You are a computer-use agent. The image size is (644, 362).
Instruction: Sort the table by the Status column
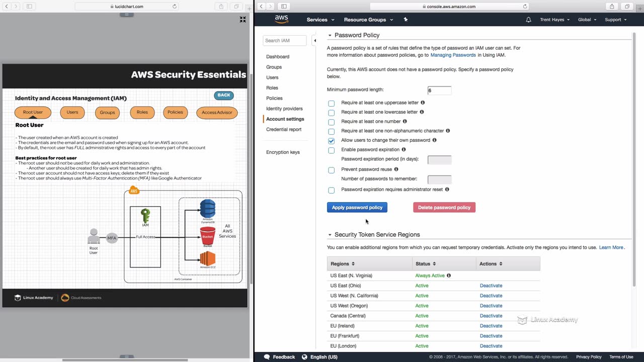(x=426, y=263)
